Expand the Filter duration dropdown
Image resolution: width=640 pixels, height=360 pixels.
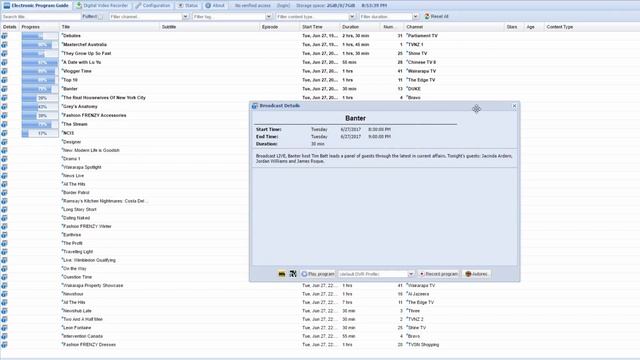pyautogui.click(x=416, y=17)
